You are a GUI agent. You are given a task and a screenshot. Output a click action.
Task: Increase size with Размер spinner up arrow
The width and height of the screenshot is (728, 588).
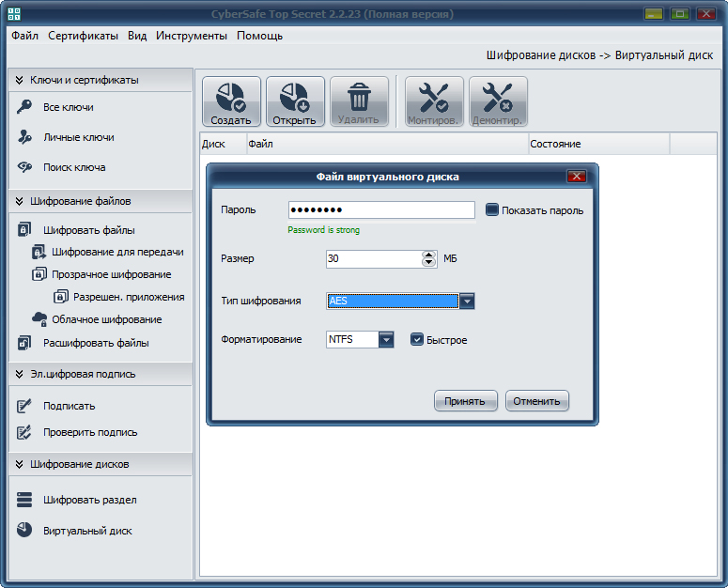(x=428, y=255)
